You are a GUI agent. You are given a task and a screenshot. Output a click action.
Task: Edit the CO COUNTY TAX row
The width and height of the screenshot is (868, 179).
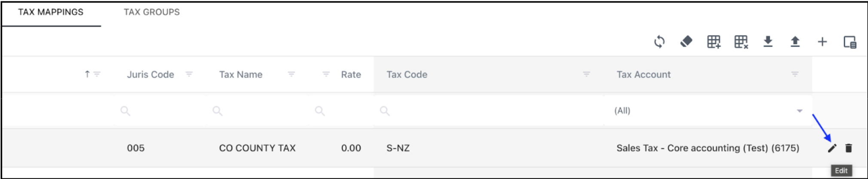[832, 148]
